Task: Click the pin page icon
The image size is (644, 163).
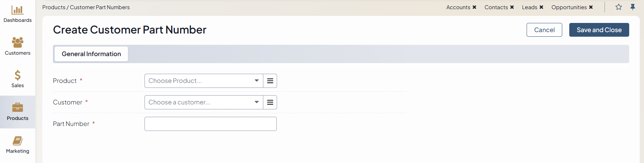Action: [x=633, y=7]
